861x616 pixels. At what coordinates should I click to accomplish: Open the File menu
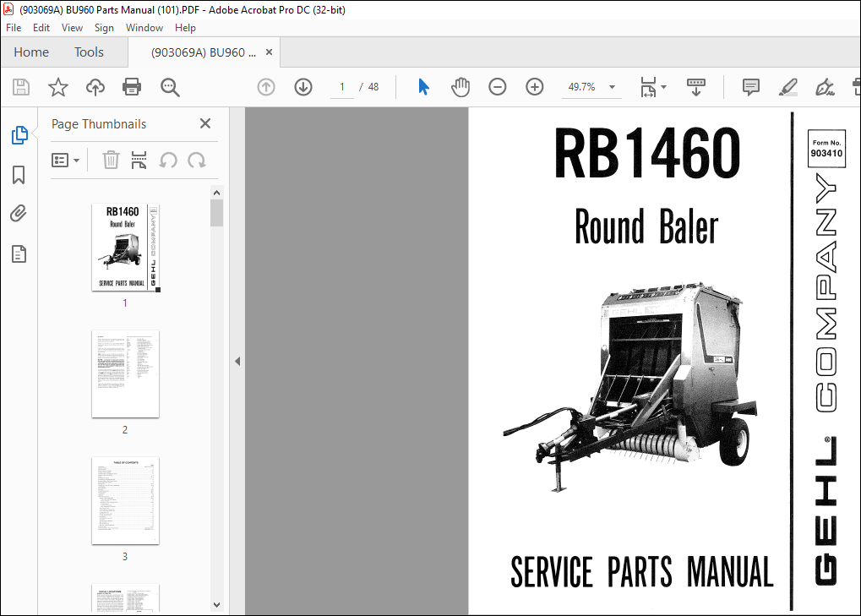[x=14, y=28]
